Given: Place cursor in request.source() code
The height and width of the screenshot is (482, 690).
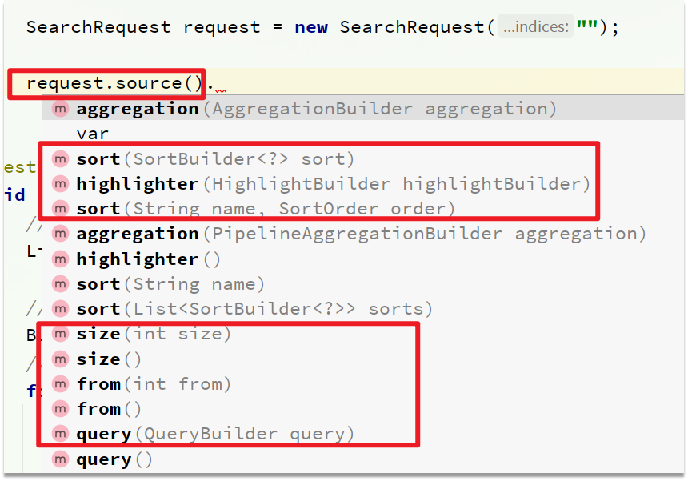Looking at the screenshot, I should tap(114, 83).
